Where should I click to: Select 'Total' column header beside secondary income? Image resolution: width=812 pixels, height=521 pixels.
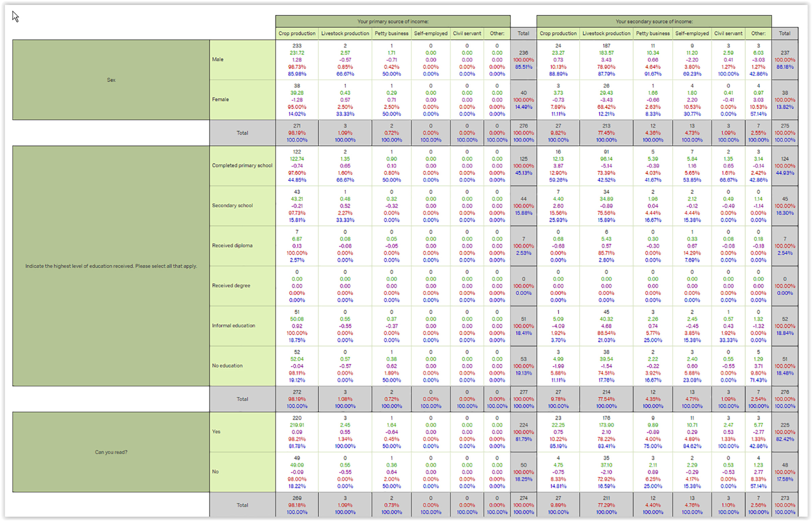pyautogui.click(x=785, y=33)
